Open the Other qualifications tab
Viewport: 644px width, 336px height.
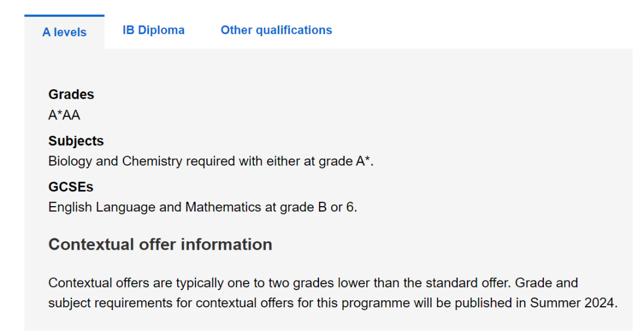click(276, 30)
